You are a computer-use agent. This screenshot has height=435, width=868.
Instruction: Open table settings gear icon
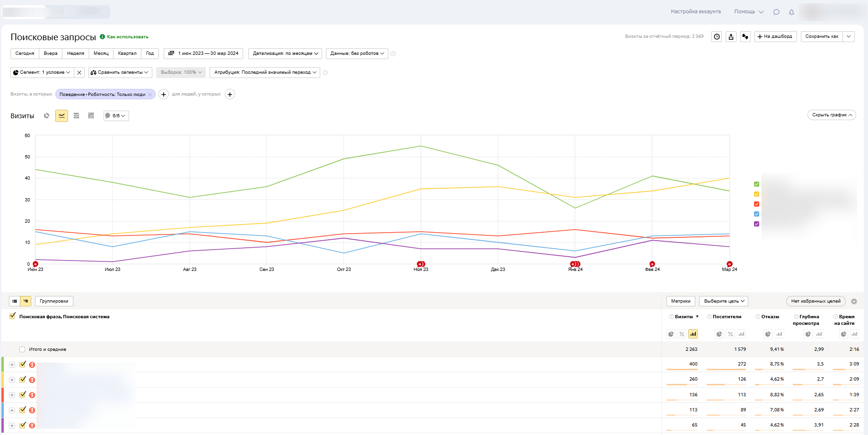854,301
